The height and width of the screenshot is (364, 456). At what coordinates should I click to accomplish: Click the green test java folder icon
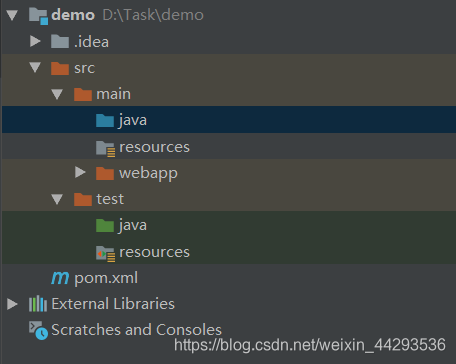105,225
